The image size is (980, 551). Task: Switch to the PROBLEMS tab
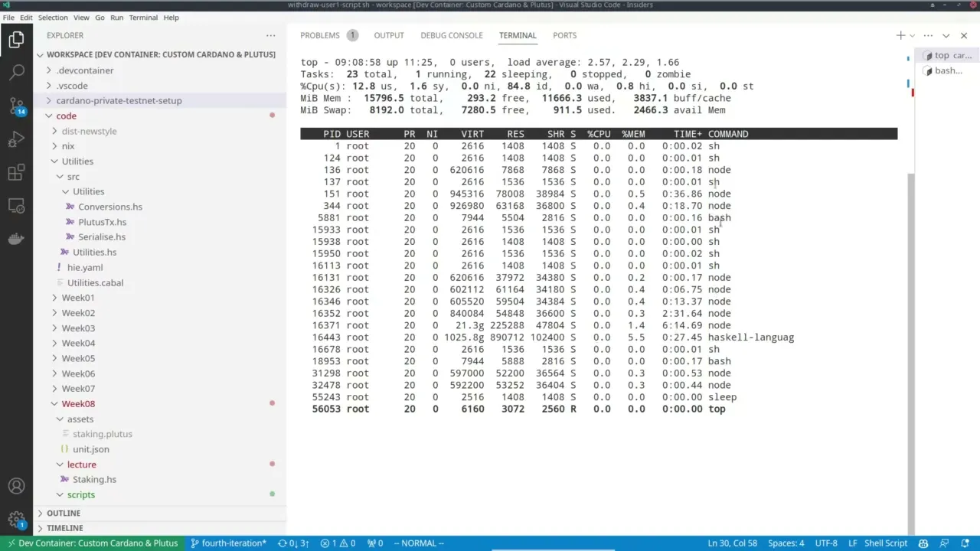pos(320,35)
